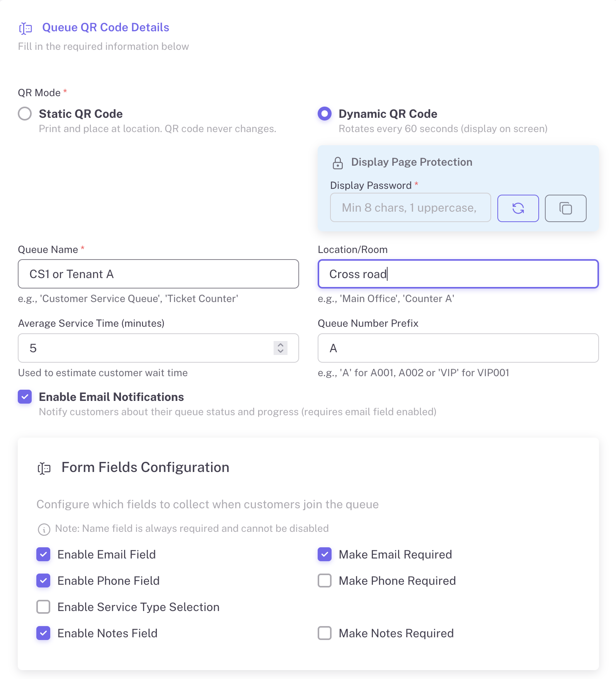Select the Static QR Code option

pyautogui.click(x=25, y=114)
